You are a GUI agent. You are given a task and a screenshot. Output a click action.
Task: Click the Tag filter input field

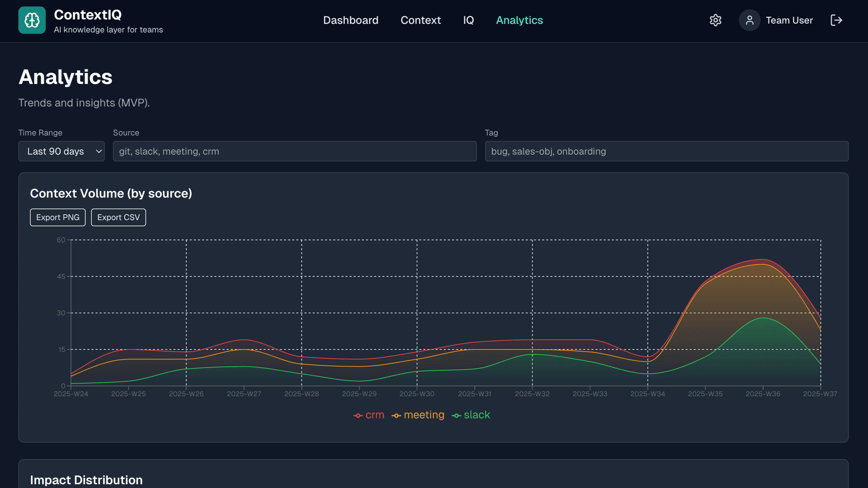666,151
